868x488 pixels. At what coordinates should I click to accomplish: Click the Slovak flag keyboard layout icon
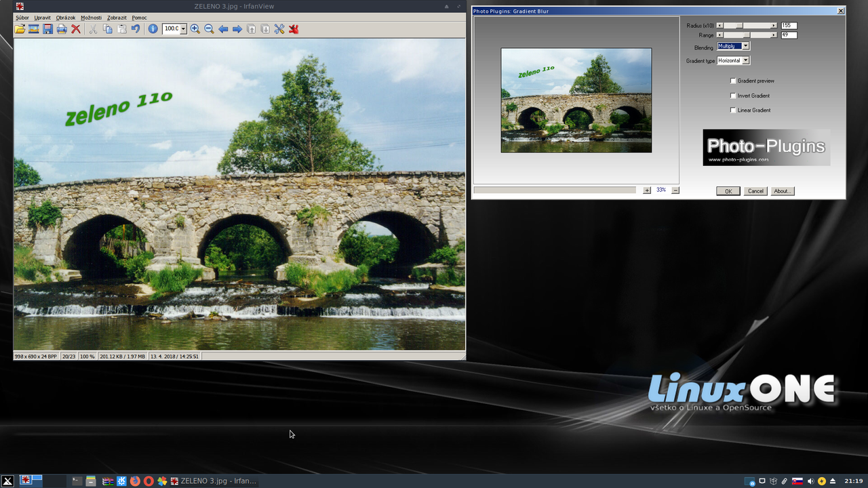pyautogui.click(x=797, y=481)
